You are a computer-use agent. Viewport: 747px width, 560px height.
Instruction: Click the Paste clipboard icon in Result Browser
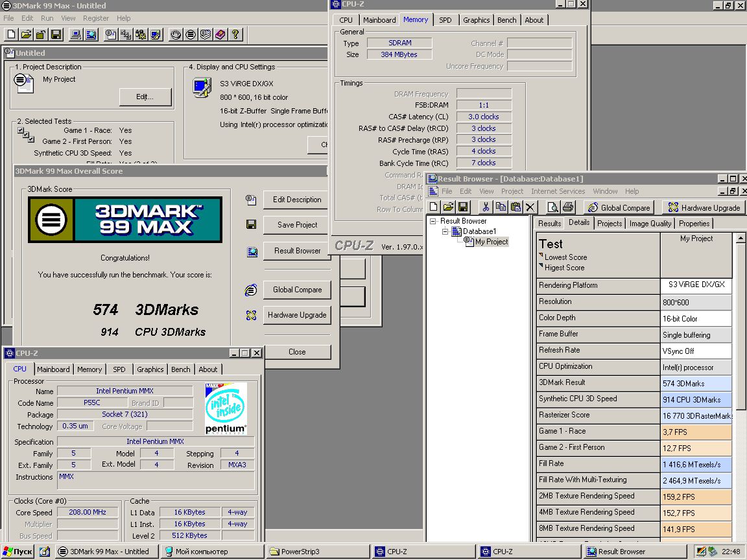[x=516, y=207]
